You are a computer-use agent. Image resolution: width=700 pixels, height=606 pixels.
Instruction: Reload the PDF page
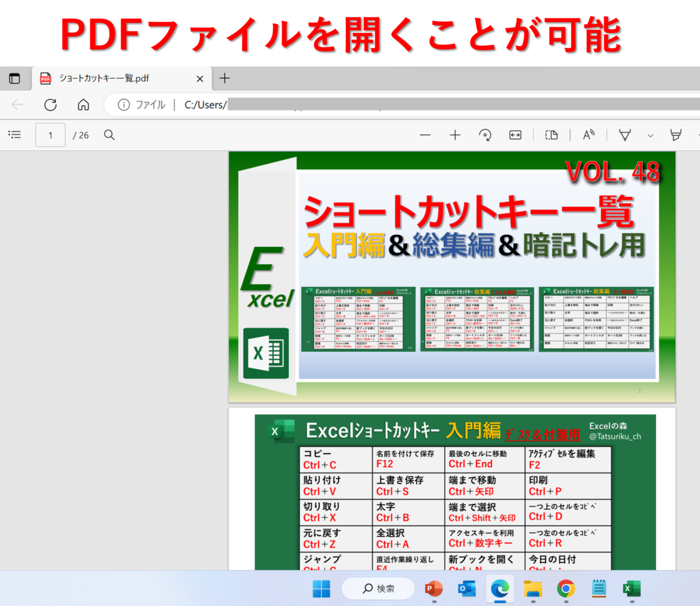[x=50, y=104]
